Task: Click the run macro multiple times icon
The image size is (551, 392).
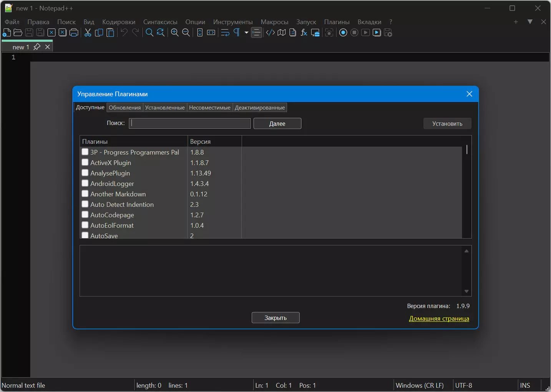Action: pos(377,33)
